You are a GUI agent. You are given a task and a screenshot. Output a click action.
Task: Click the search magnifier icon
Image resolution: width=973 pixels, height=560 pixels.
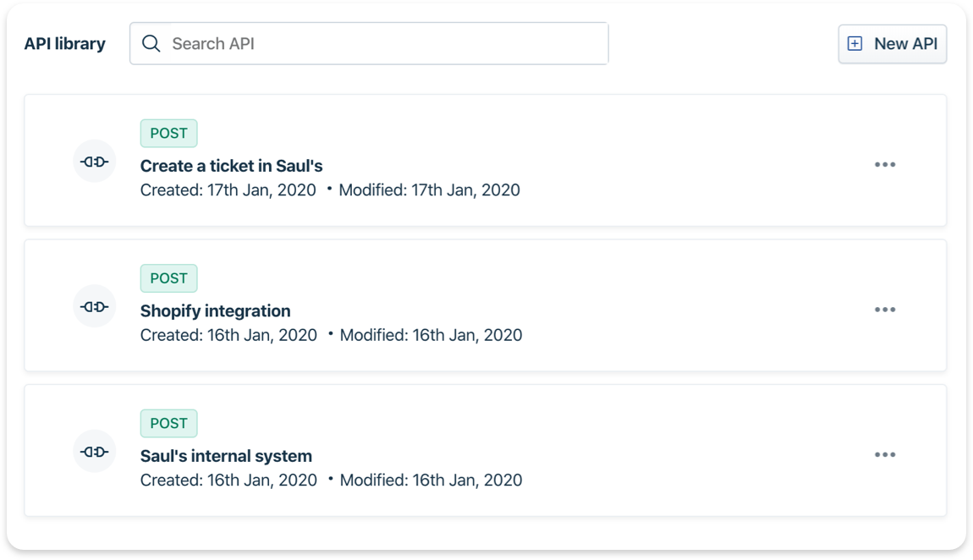[x=151, y=44]
